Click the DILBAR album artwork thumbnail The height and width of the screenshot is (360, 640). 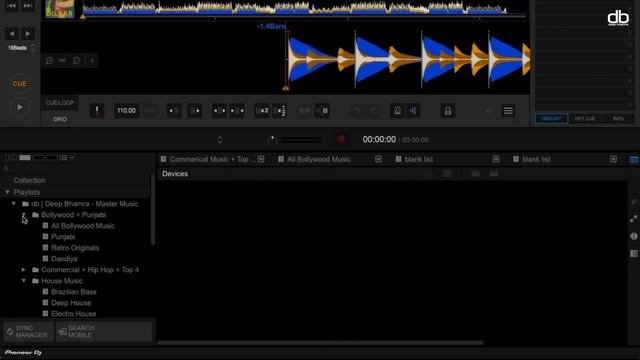click(60, 9)
